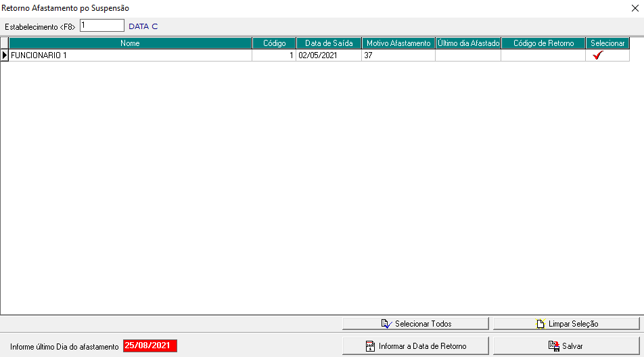Click the Selecionar column header
Screen dimensions: 644x357
point(607,43)
